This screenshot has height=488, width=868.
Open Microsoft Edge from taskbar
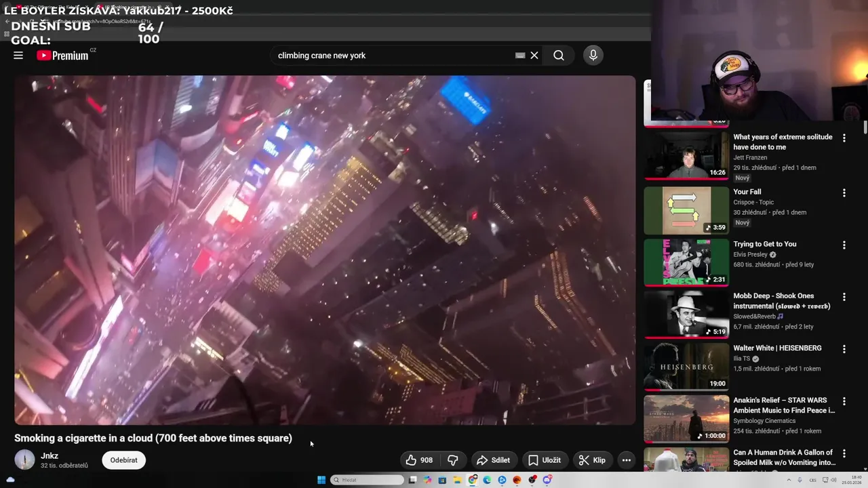coord(487,480)
